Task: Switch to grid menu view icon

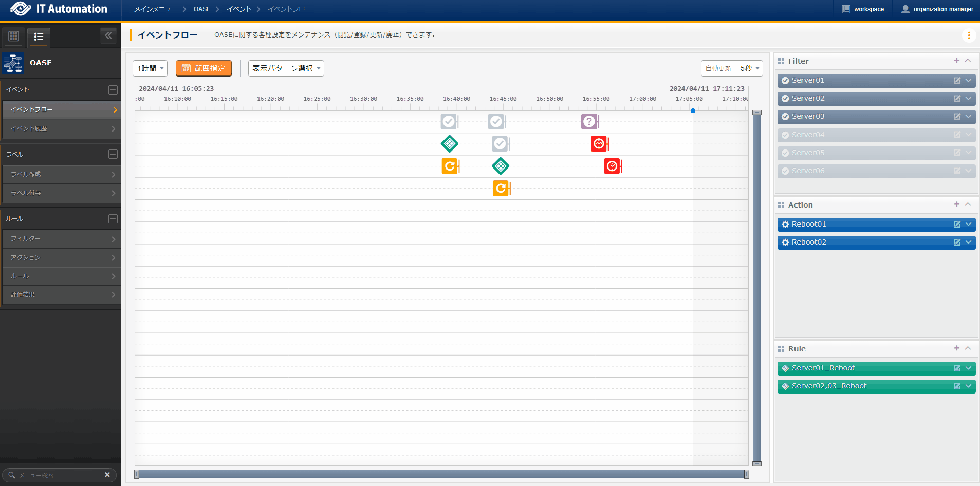Action: pos(14,36)
